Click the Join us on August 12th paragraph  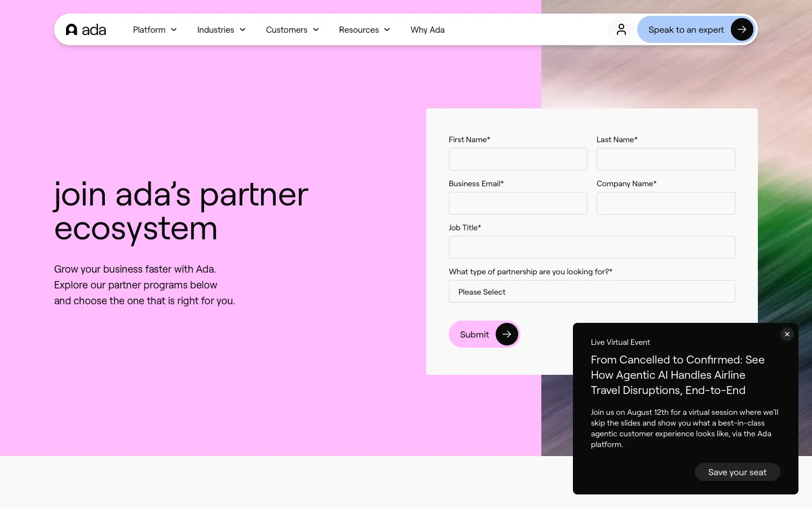tap(685, 428)
